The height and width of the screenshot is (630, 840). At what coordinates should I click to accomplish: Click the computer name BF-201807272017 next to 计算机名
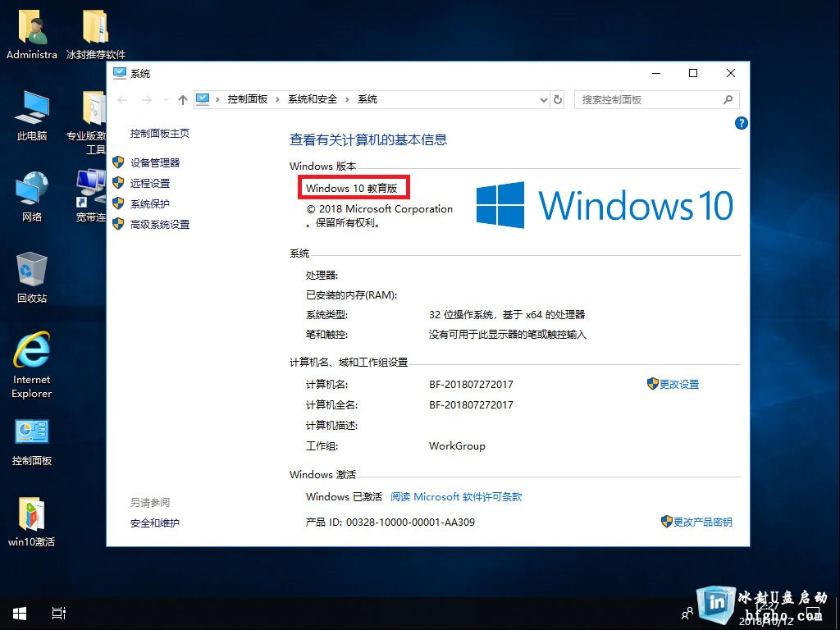pyautogui.click(x=471, y=384)
